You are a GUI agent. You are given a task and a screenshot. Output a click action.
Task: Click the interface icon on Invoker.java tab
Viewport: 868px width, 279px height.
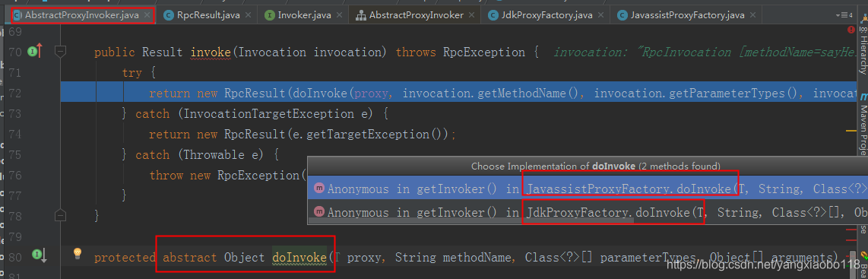(269, 15)
